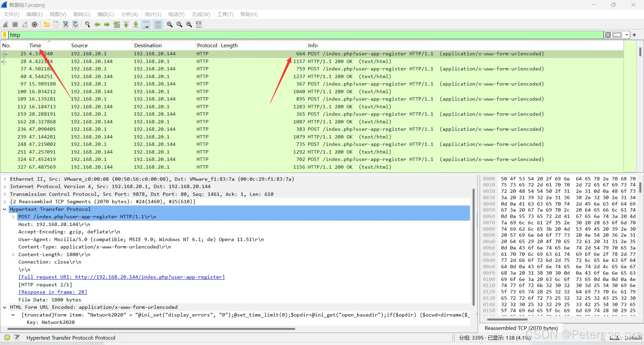Toggle packet list colorize rules
Image resolution: width=644 pixels, height=345 pixels.
[158, 24]
